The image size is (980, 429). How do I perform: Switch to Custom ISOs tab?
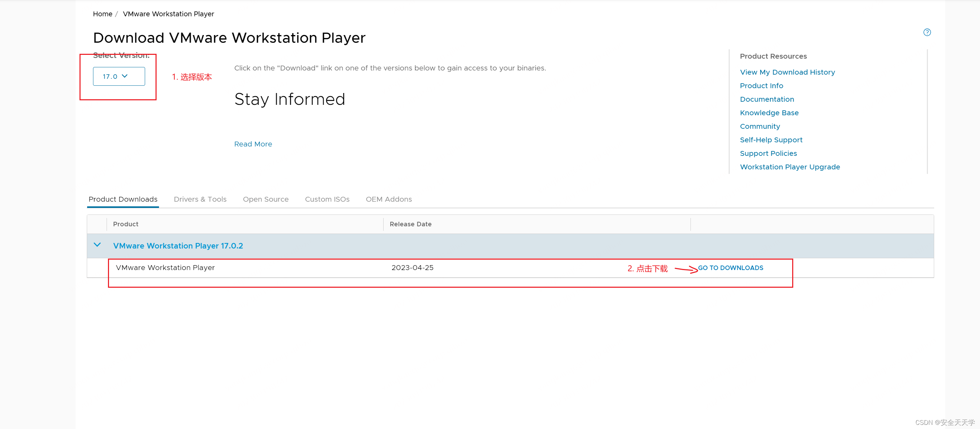327,199
